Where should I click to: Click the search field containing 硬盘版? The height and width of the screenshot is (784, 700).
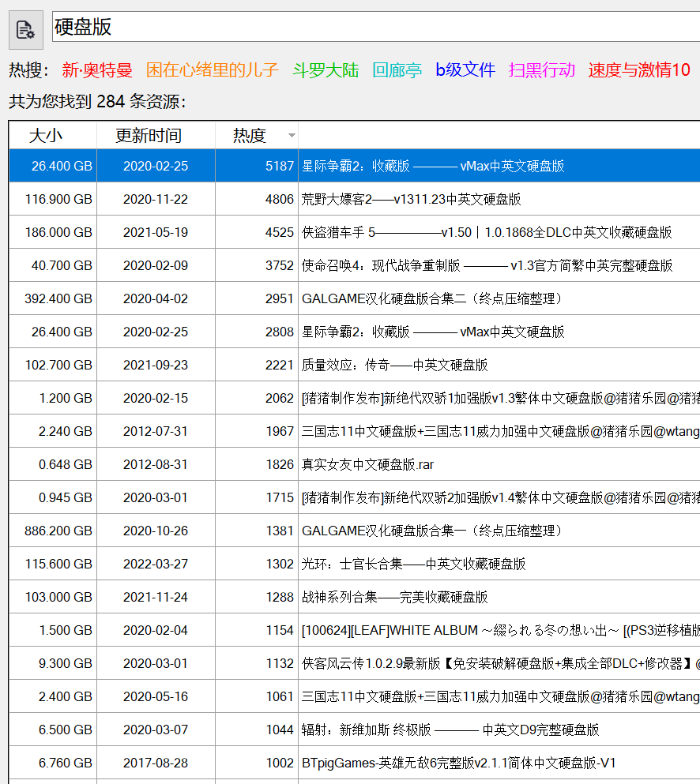tap(376, 27)
